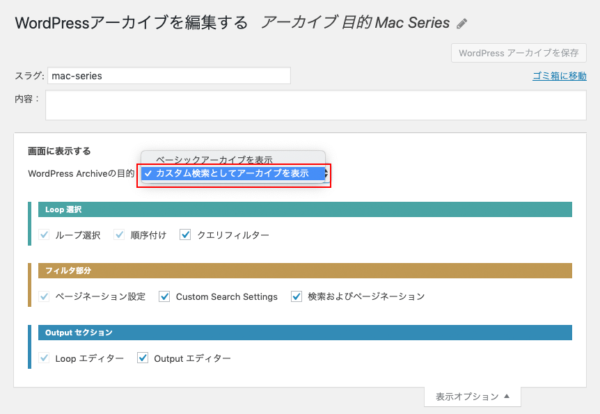Click the WordPress Archiveの目的 label
The width and height of the screenshot is (600, 414).
click(81, 174)
